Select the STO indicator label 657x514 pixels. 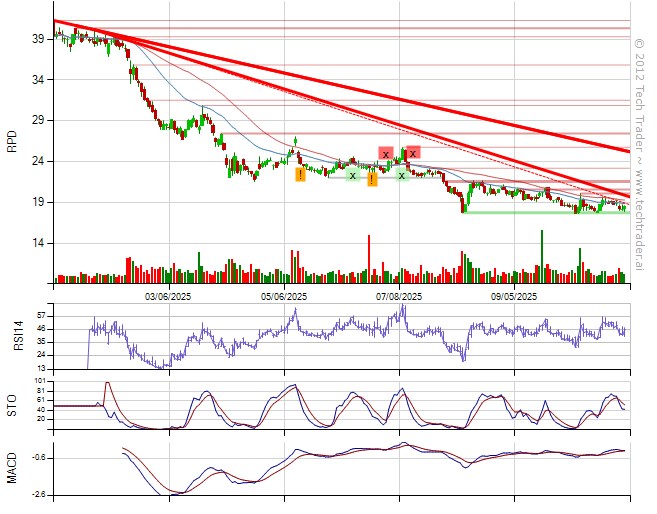tap(12, 404)
